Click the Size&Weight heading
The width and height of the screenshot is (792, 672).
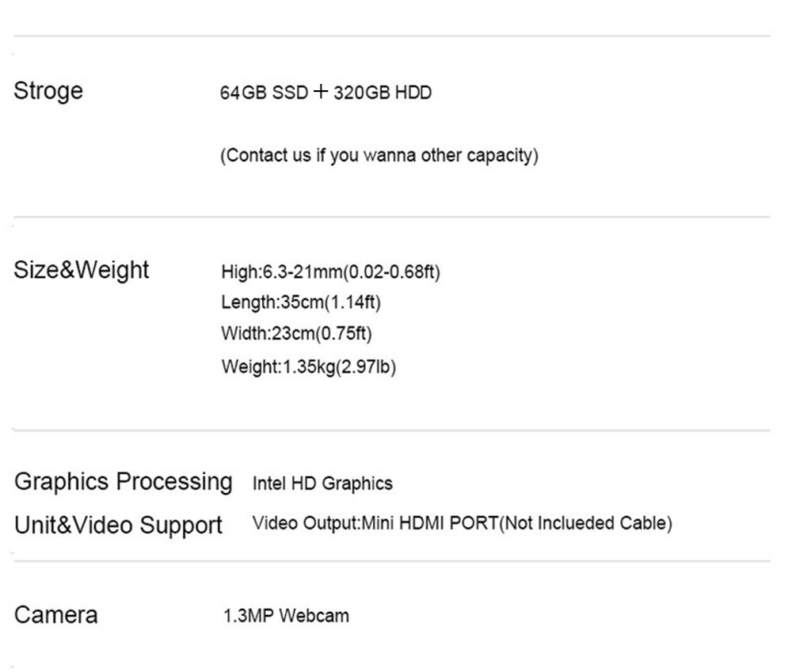(82, 270)
